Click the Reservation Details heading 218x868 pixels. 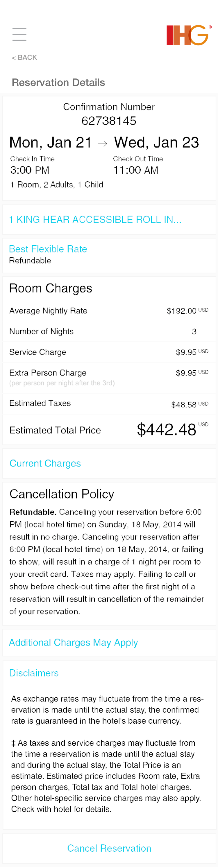[58, 83]
